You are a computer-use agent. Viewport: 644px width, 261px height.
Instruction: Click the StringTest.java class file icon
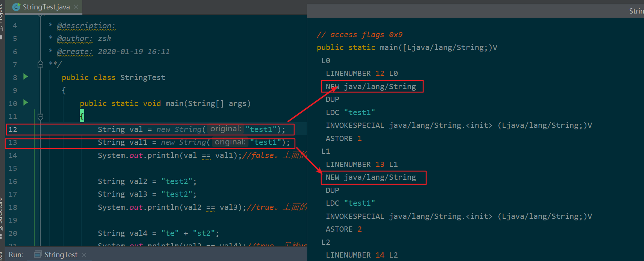pyautogui.click(x=17, y=7)
